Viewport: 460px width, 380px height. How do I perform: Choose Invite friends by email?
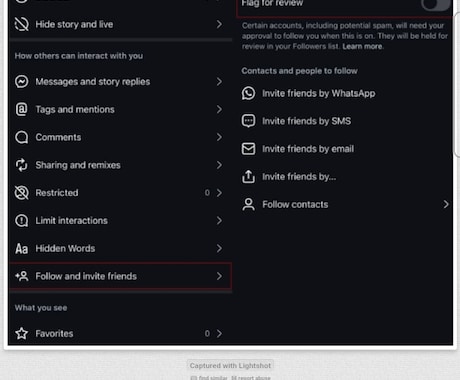(x=346, y=149)
